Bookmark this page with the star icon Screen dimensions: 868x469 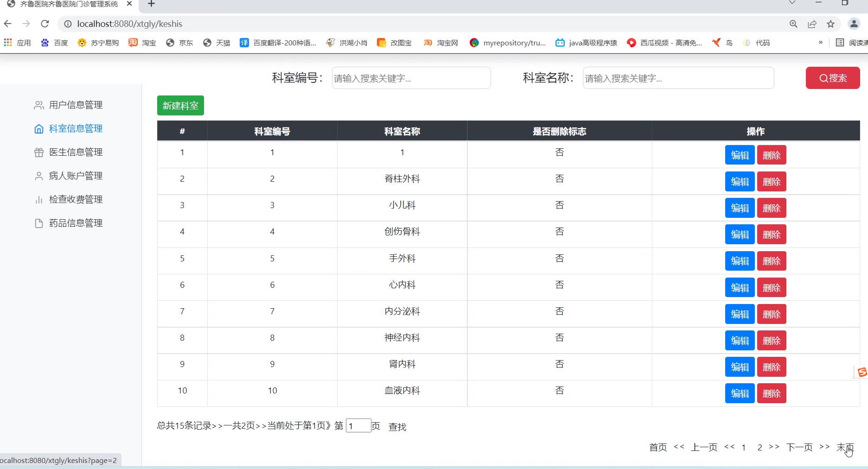click(830, 24)
